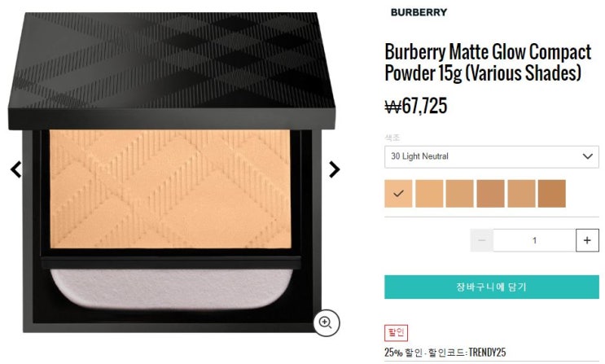This screenshot has width=605, height=364.
Task: Pick the third shade swatch
Action: click(x=459, y=193)
